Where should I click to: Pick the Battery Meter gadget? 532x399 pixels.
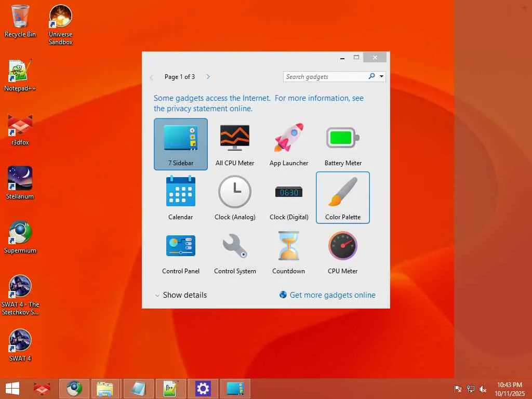pos(343,144)
